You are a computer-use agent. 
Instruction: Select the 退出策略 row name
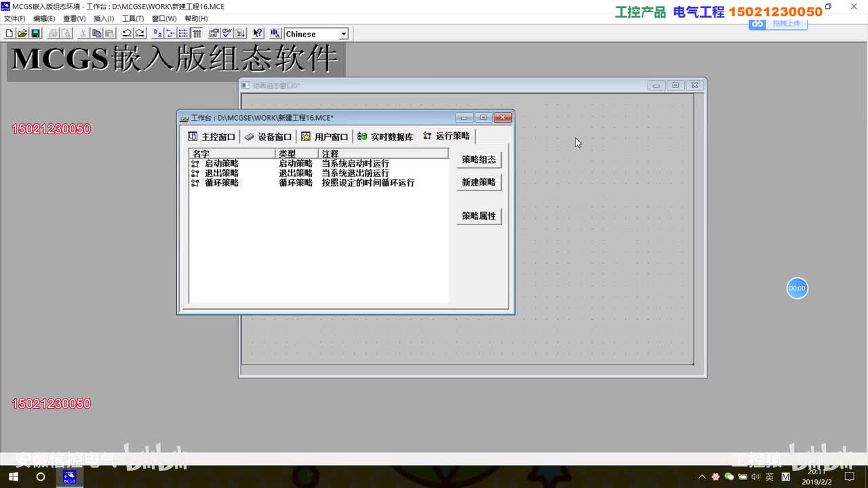click(222, 173)
